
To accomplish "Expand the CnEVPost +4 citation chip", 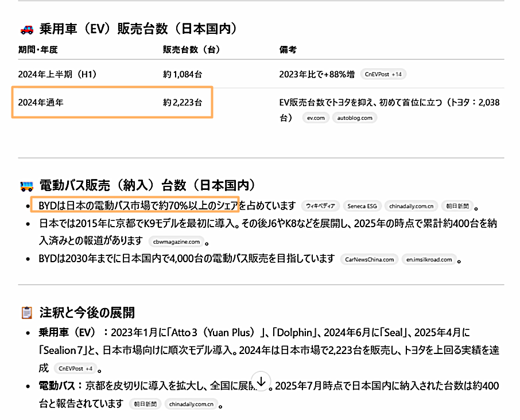I will tap(76, 368).
